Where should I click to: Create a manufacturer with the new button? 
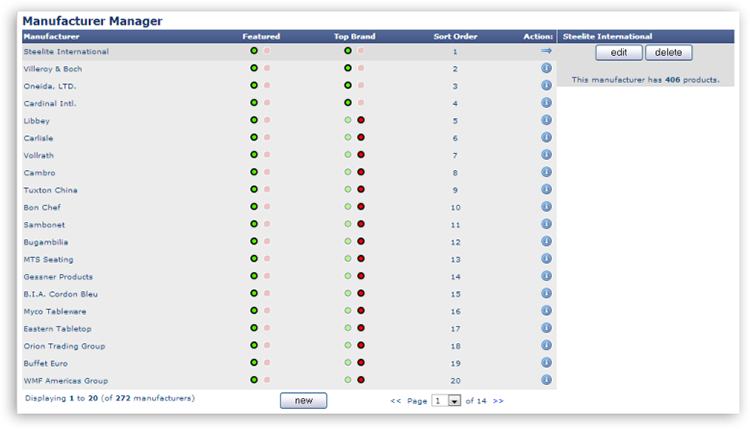304,401
